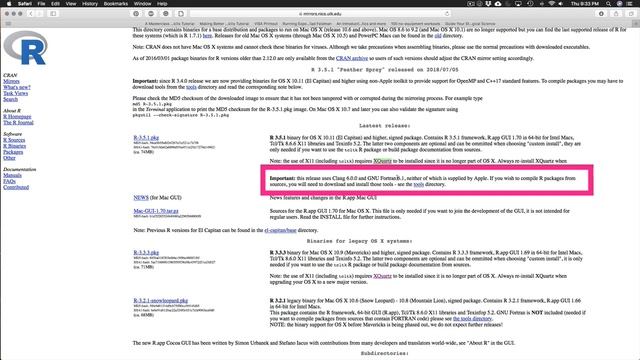The width and height of the screenshot is (640, 360).
Task: Open the el-capitan/base directory link
Action: [x=280, y=231]
